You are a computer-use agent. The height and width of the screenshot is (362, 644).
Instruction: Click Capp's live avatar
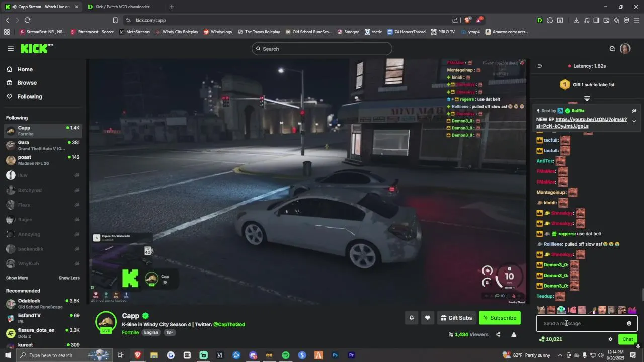[106, 322]
